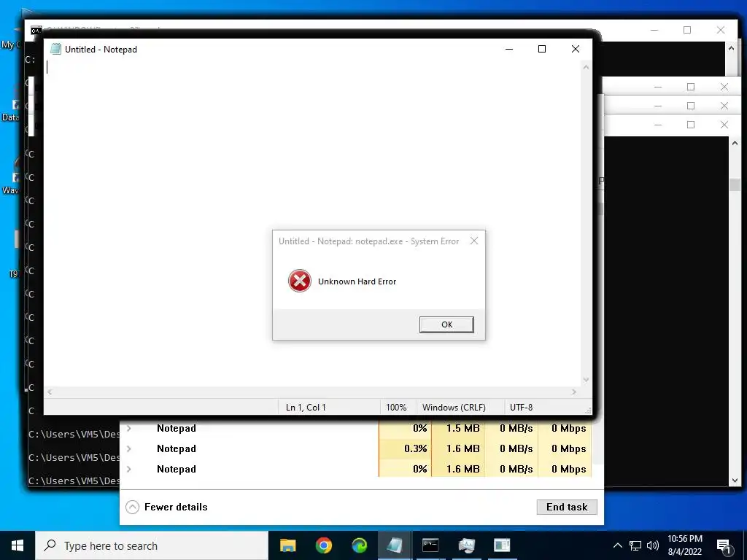Image resolution: width=747 pixels, height=560 pixels.
Task: Select the Notepad process using 1.5 MB
Action: [x=356, y=429]
